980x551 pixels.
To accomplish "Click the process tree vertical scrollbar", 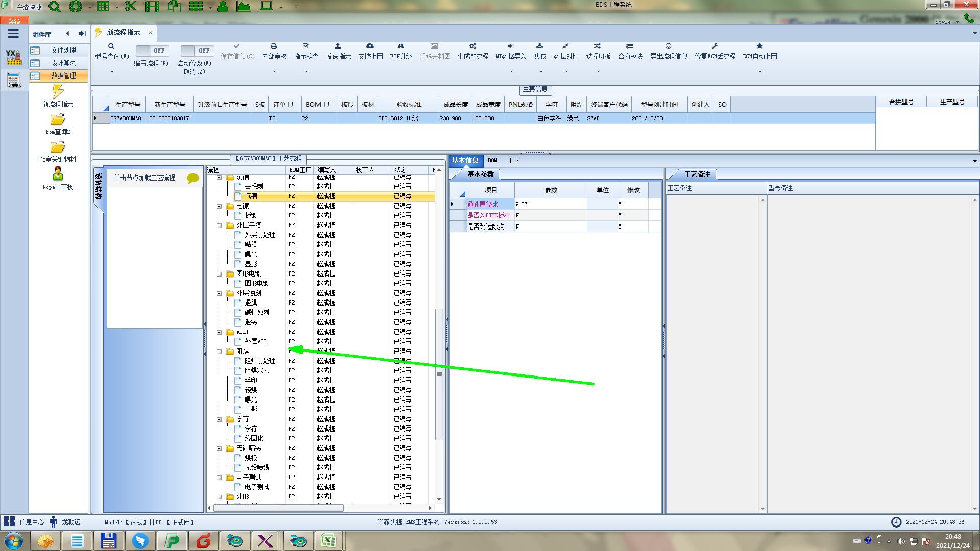I will 439,374.
